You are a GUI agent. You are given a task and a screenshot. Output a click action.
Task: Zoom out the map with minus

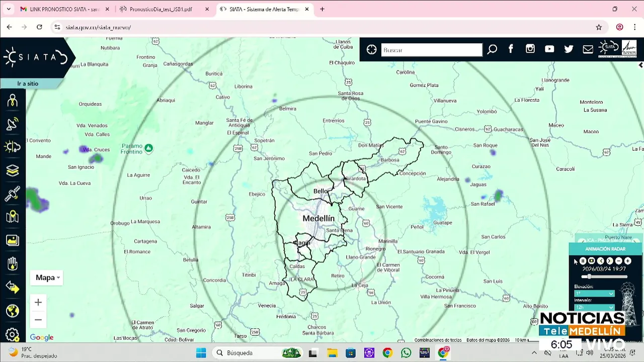[x=38, y=319]
